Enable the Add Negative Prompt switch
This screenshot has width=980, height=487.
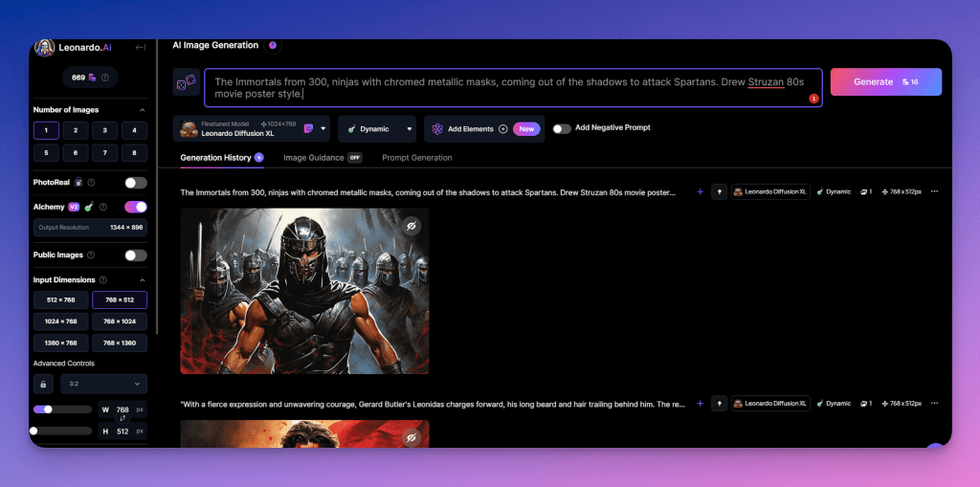tap(562, 128)
